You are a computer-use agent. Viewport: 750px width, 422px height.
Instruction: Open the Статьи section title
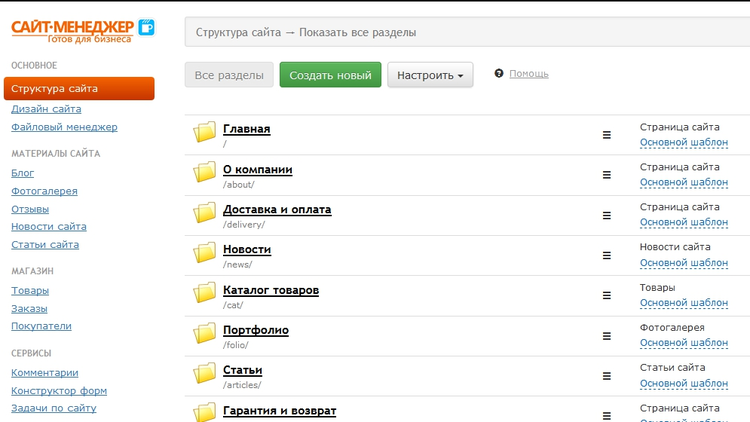tap(243, 370)
